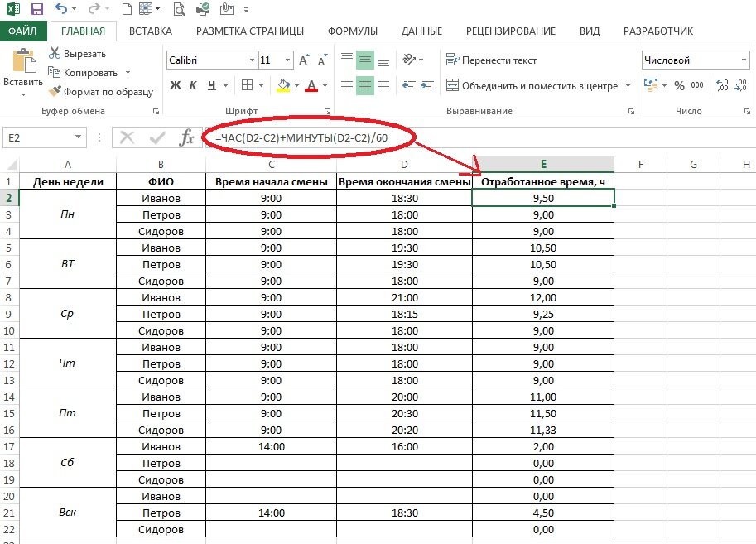The height and width of the screenshot is (544, 756).
Task: Click accounting currency format icon
Action: [651, 85]
